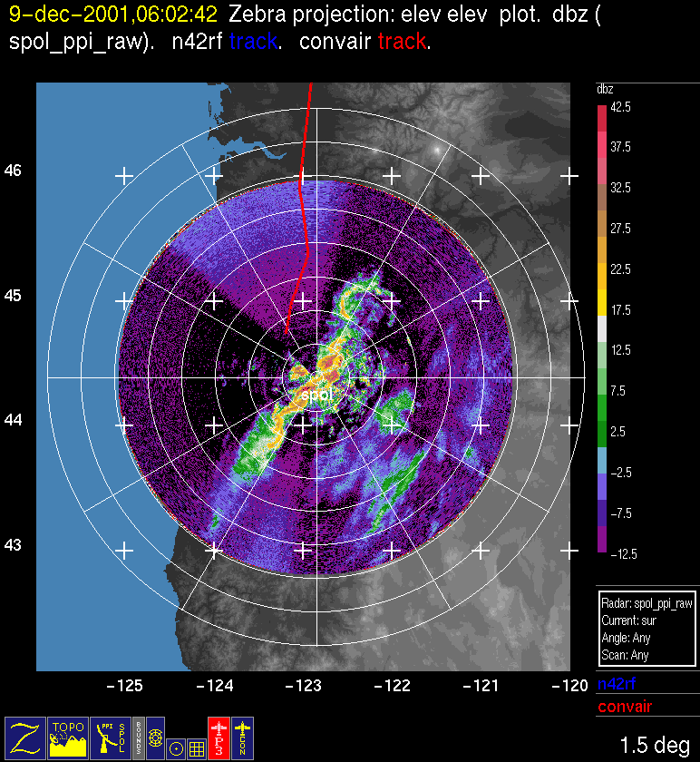Screen dimensions: 700x762
Task: Click the 42.5 dbz red color swatch
Action: tap(602, 117)
